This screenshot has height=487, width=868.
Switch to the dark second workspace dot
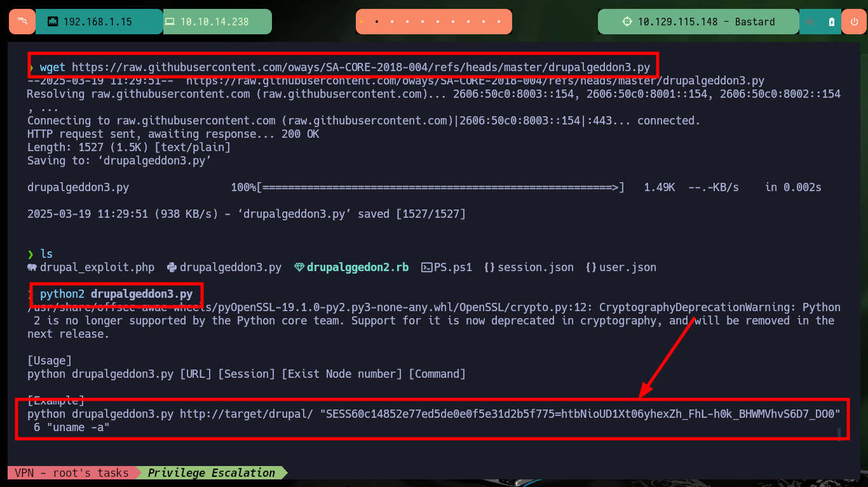[x=377, y=22]
